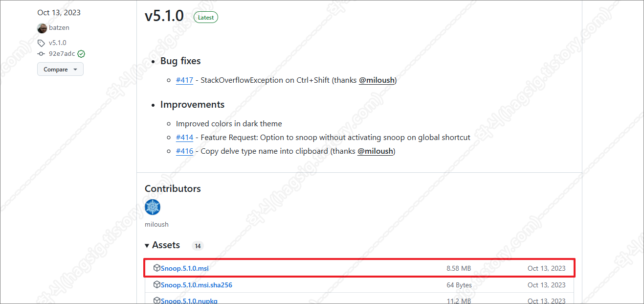Viewport: 644px width, 304px height.
Task: Click the verified signature checkmark icon
Action: pyautogui.click(x=81, y=54)
